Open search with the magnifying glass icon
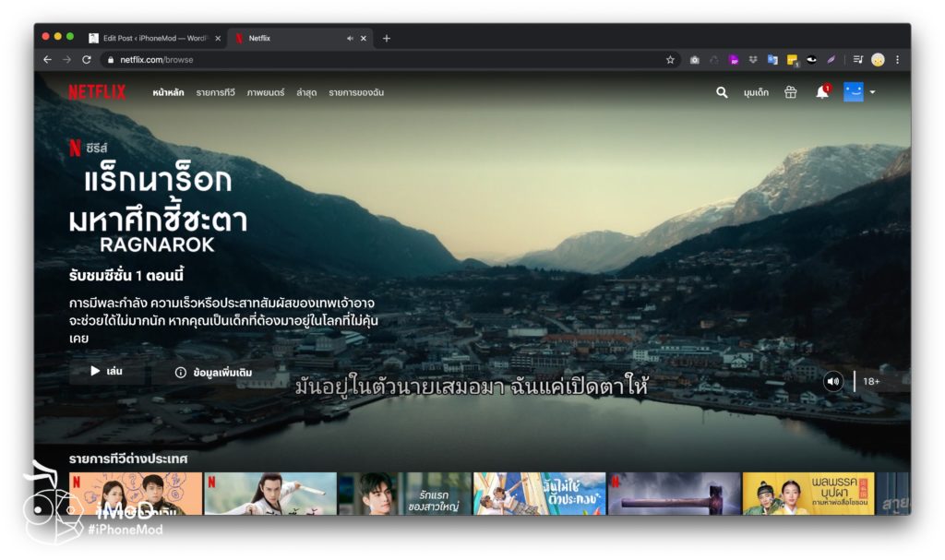945x560 pixels. (x=721, y=92)
